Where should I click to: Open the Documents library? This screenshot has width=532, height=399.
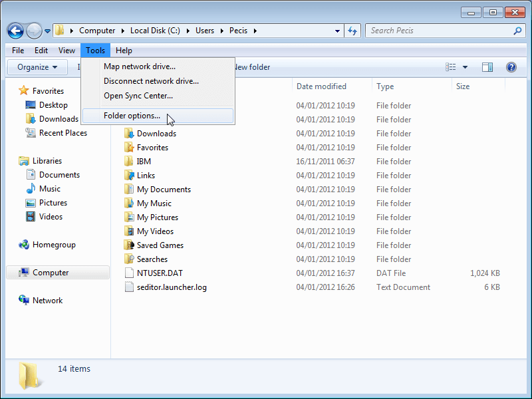pos(59,175)
